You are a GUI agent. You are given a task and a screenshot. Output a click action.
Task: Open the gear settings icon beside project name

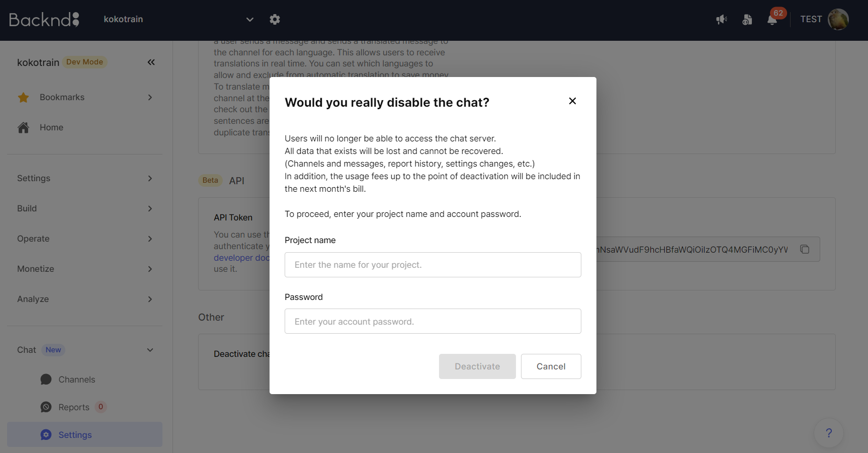(x=275, y=19)
